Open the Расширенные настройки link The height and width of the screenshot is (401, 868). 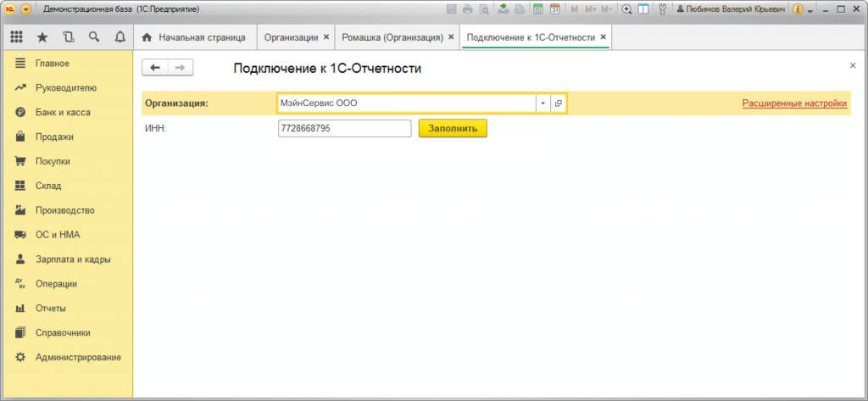coord(794,103)
